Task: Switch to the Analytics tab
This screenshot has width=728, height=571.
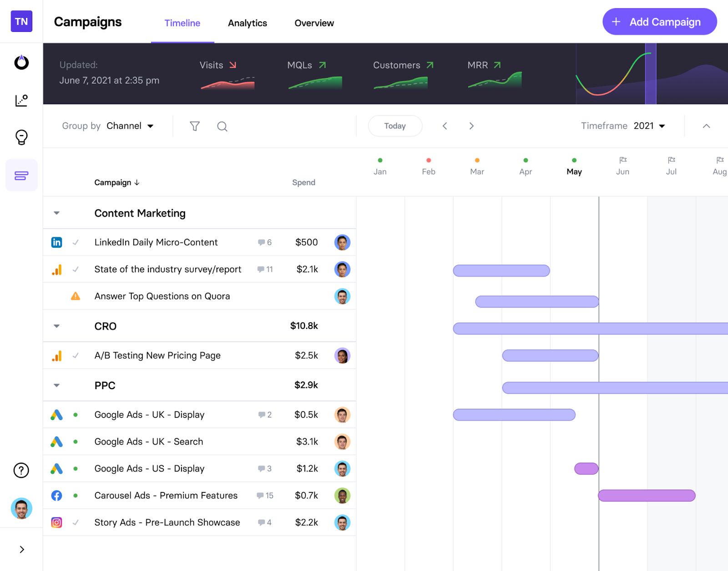Action: tap(248, 23)
